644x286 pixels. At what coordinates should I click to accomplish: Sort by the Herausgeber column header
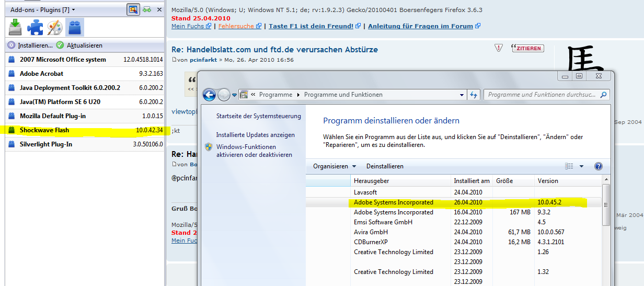point(400,181)
